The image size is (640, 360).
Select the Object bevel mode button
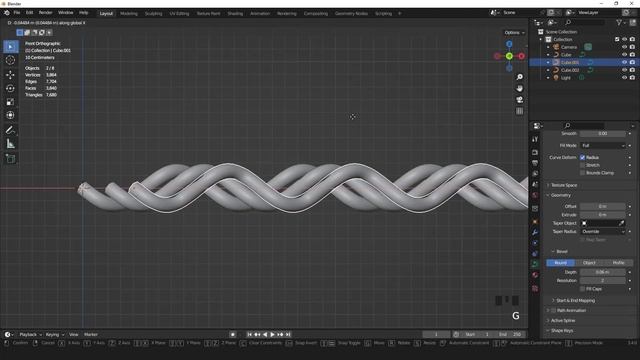click(x=589, y=263)
